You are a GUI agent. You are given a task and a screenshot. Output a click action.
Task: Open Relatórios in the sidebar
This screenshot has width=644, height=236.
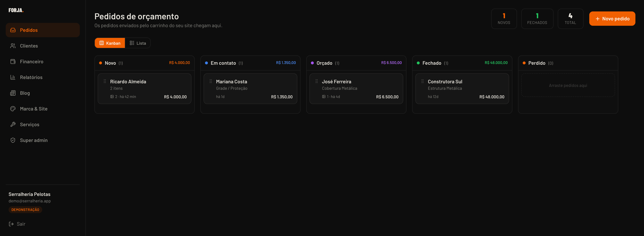pos(43,77)
